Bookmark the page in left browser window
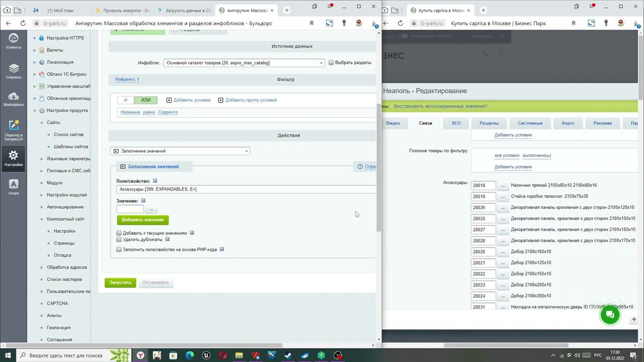This screenshot has height=362, width=644. tap(311, 23)
